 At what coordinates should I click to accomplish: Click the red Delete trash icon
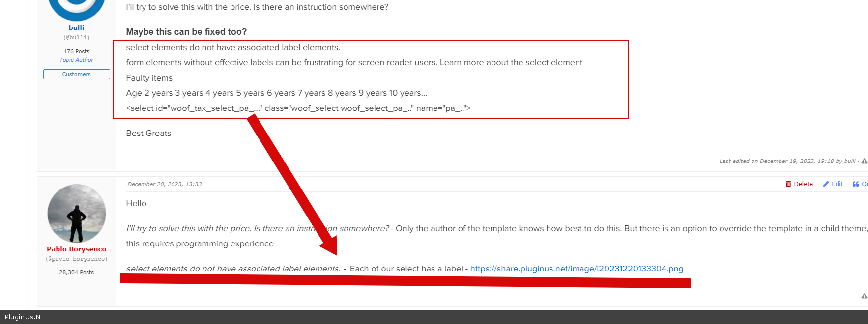[788, 184]
